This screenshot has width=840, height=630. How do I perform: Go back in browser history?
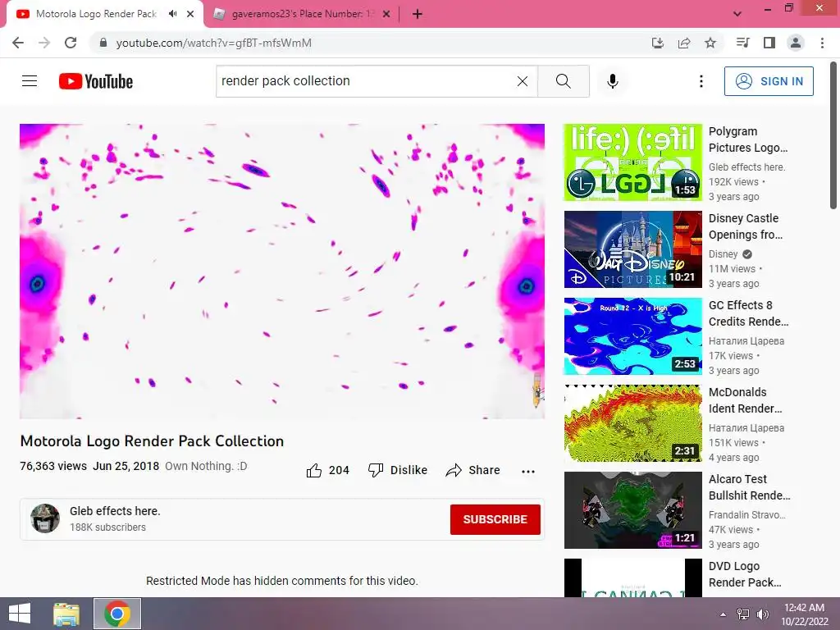(x=18, y=43)
